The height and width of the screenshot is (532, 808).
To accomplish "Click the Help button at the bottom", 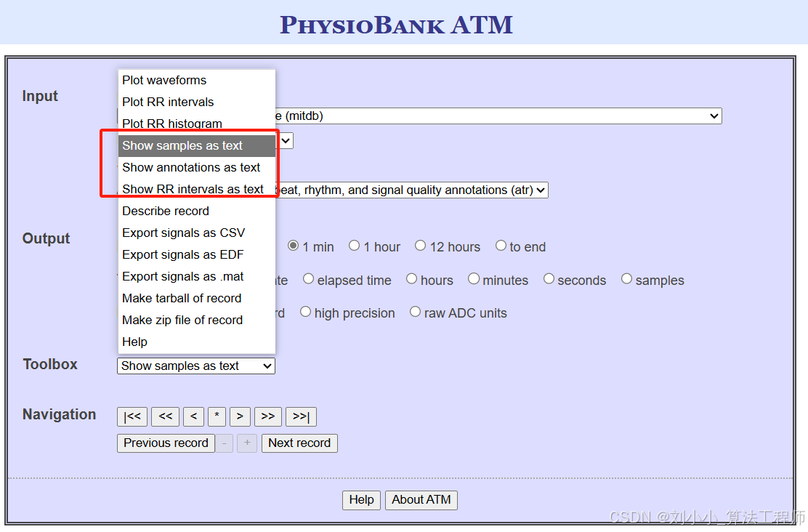I will [x=362, y=500].
